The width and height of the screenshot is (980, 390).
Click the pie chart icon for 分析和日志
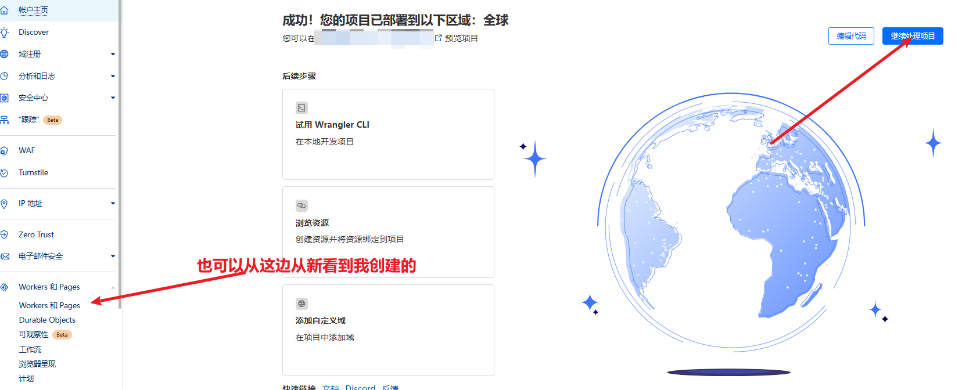point(4,76)
